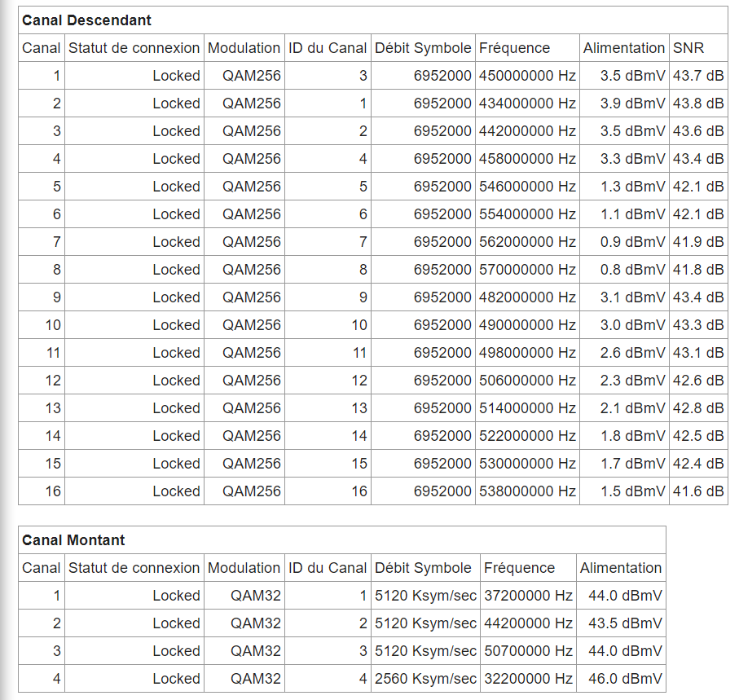Click downstream frequency '450000000 Hz'
The width and height of the screenshot is (739, 700).
point(527,76)
